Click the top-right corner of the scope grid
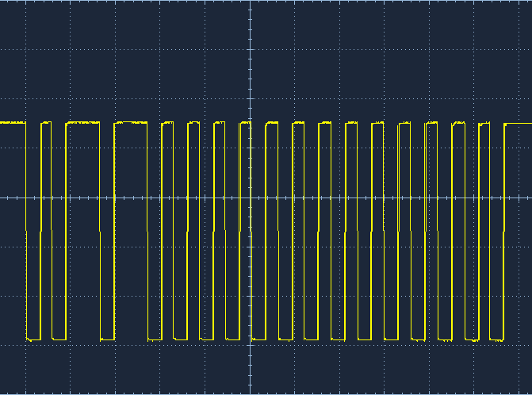This screenshot has height=395, width=532. tap(530, 2)
